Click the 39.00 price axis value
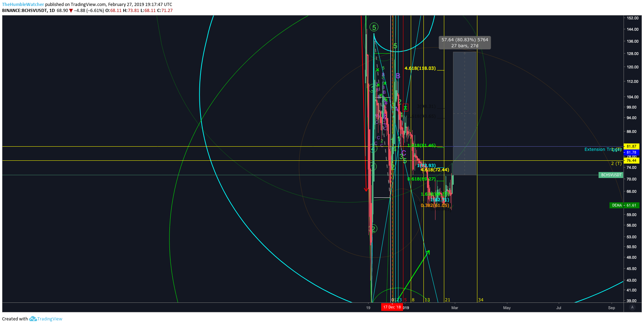644x325 pixels. [x=632, y=301]
